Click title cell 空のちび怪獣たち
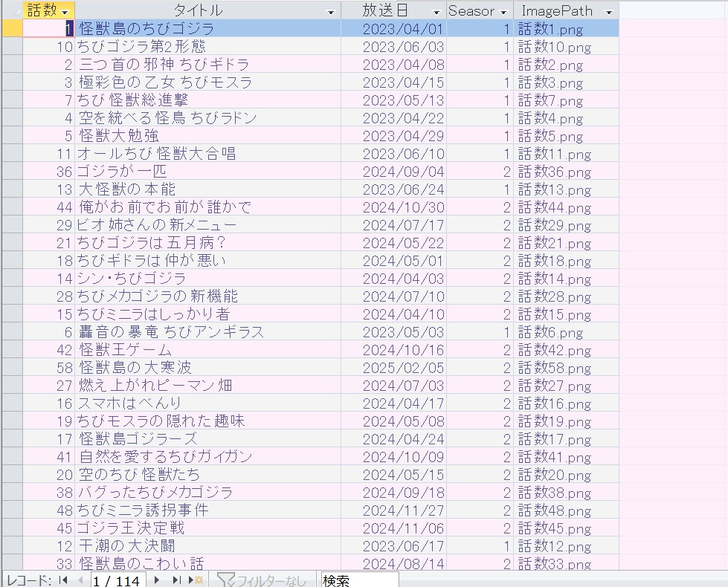728x587 pixels. [207, 475]
